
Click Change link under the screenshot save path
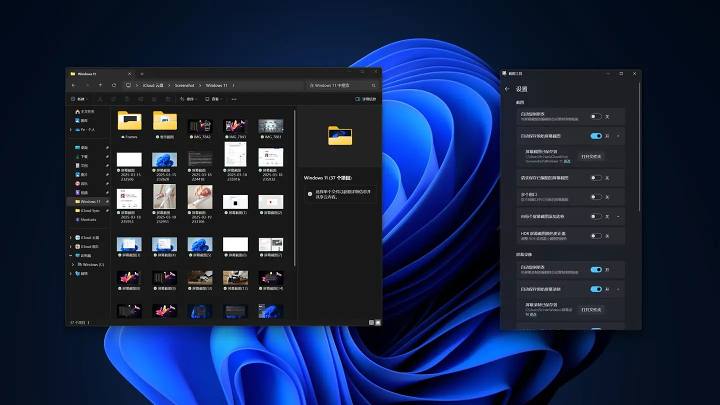coord(568,162)
